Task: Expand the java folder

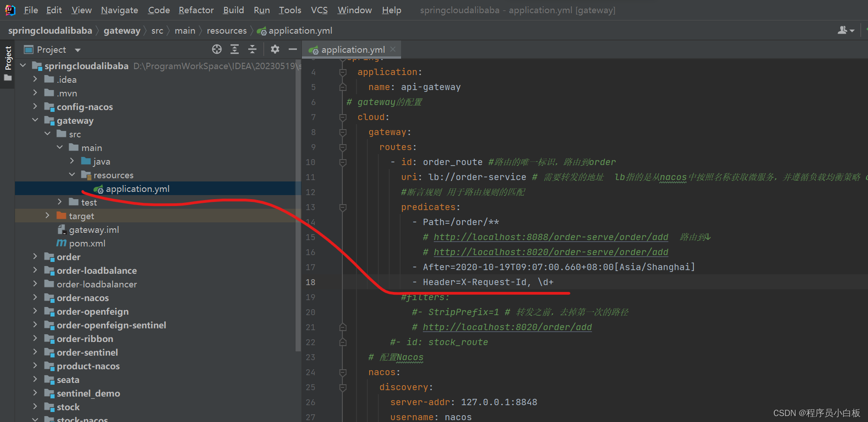Action: pos(72,161)
